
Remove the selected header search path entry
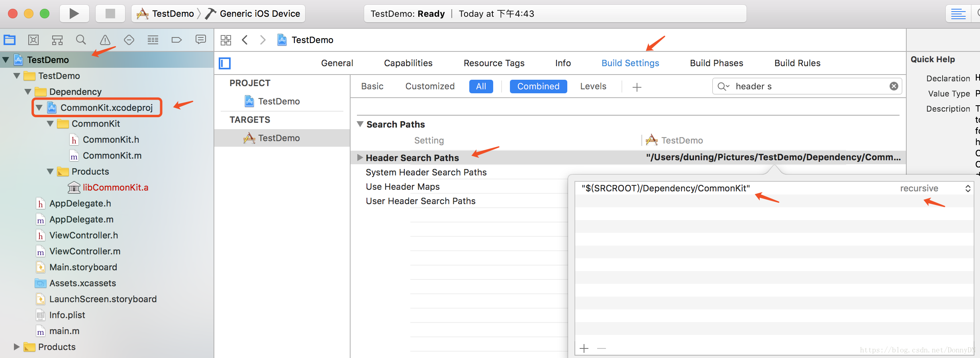tap(602, 348)
